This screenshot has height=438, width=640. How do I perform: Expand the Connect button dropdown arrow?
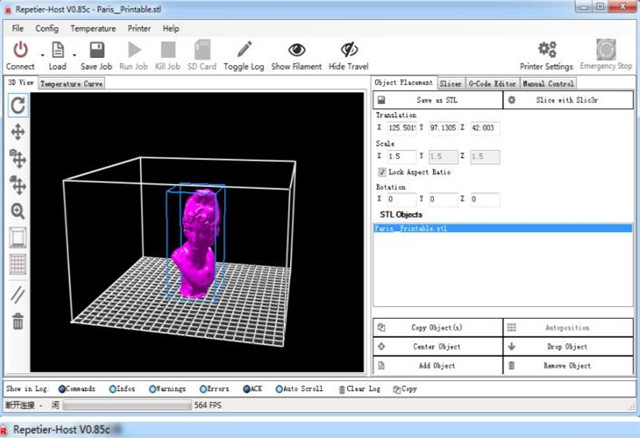point(41,54)
